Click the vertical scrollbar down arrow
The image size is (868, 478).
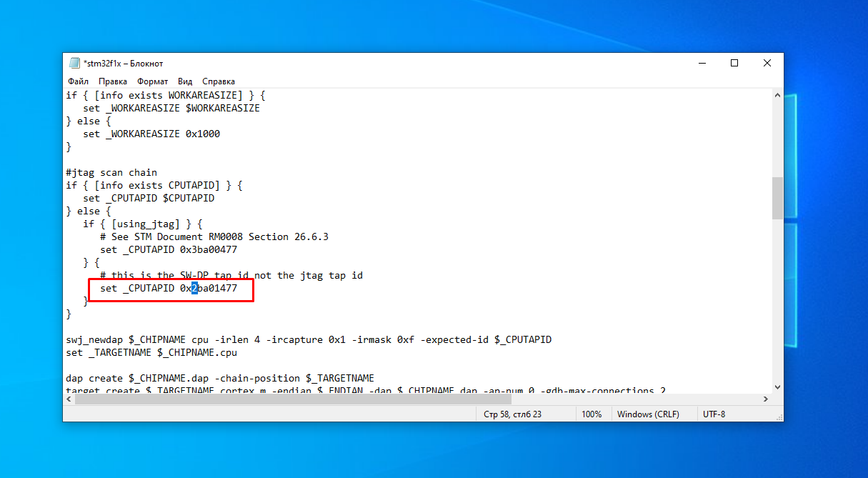coord(777,387)
